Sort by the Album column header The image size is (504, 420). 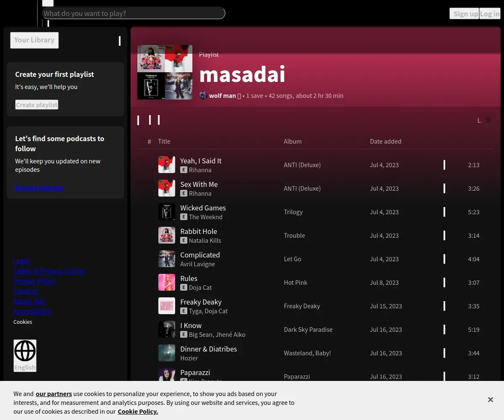click(x=293, y=141)
